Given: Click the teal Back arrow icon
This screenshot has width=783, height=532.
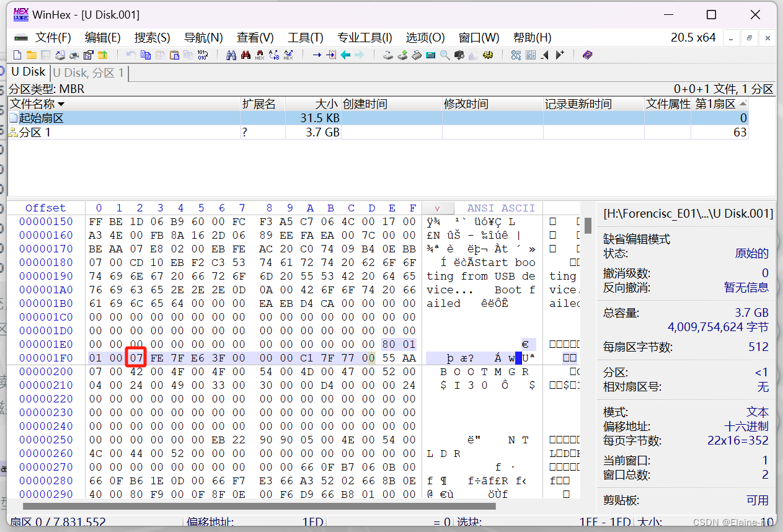Looking at the screenshot, I should point(345,55).
